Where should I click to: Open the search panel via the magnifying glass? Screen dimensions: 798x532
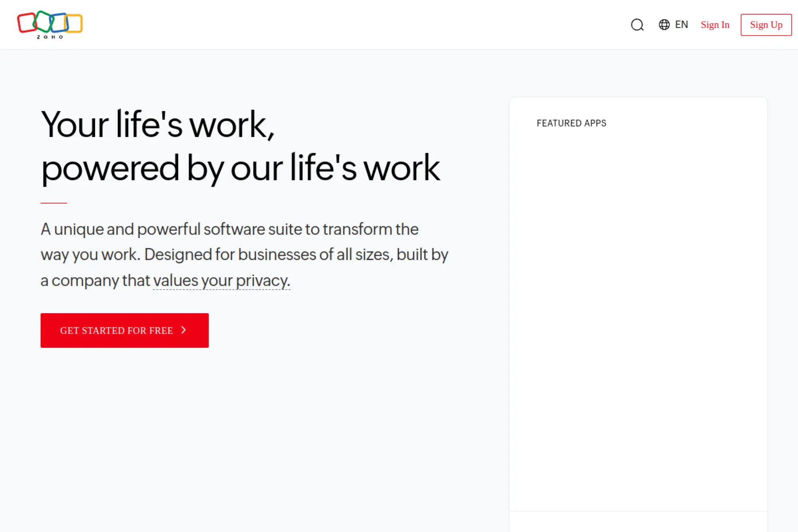click(637, 25)
